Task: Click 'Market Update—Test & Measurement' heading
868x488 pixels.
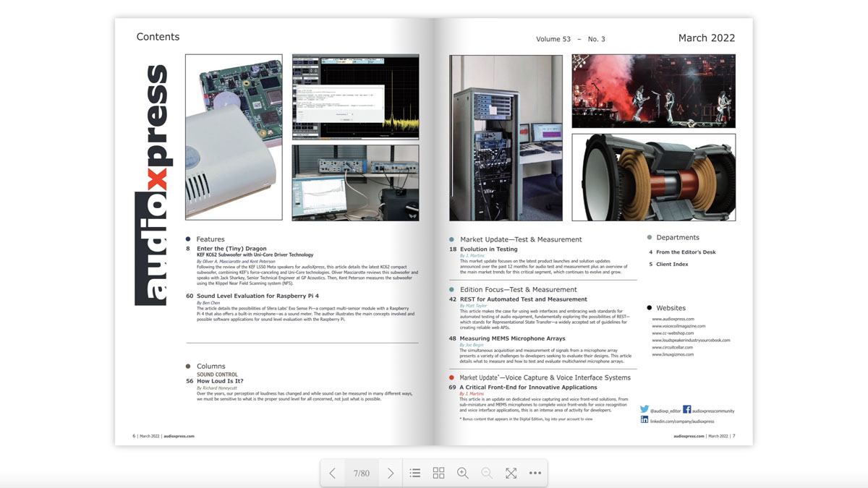Action: [x=521, y=239]
